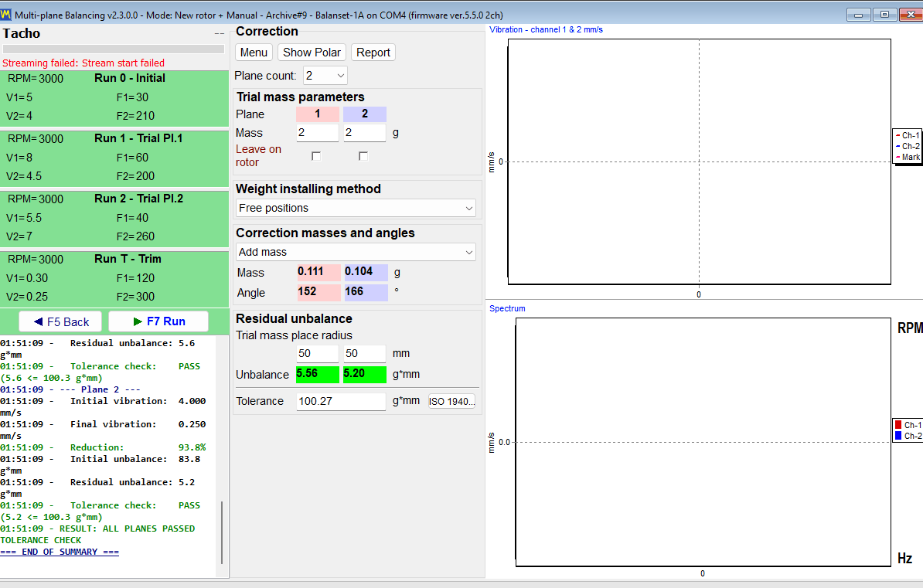Click Mark entry in vibration legend
This screenshot has height=588, width=923.
pos(908,157)
